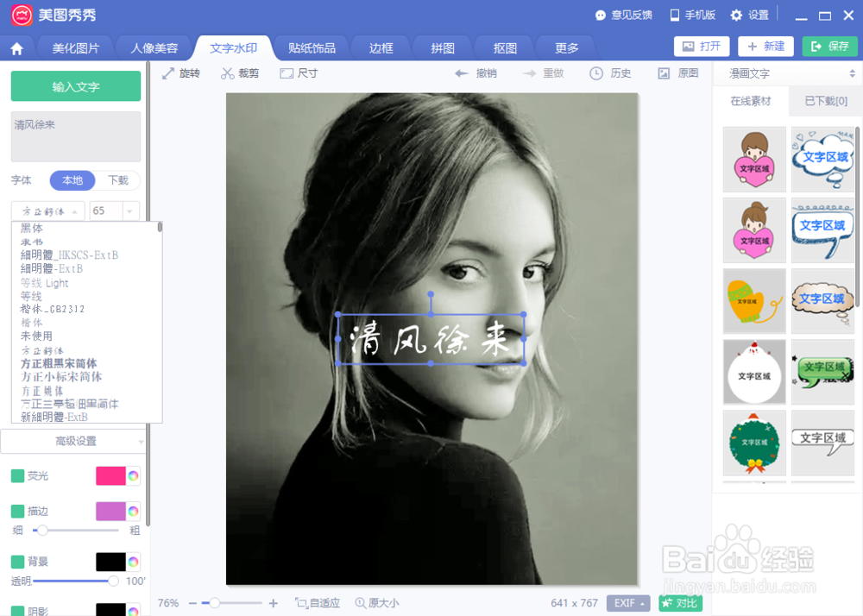Click the 输入文字 button
The image size is (863, 616).
75,87
